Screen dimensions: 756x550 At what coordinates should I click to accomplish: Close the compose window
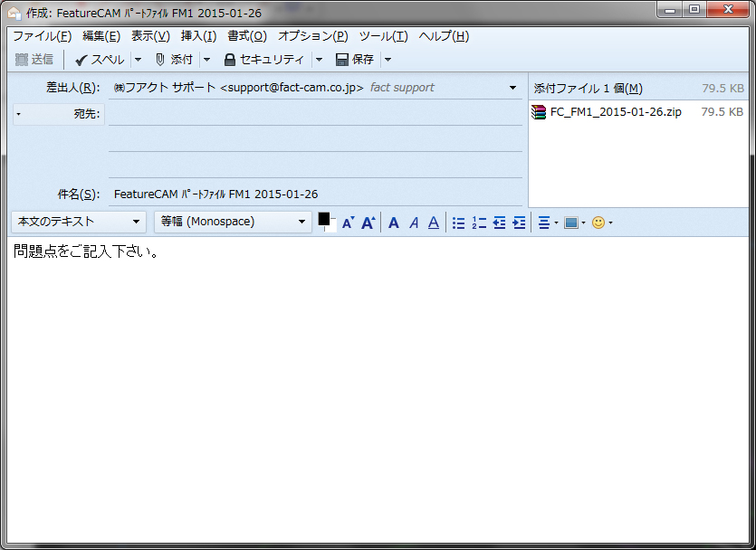click(x=728, y=10)
